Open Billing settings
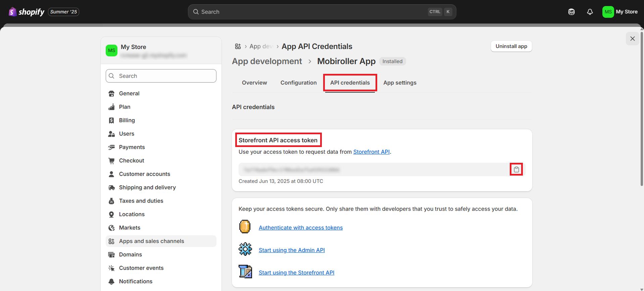Image resolution: width=644 pixels, height=291 pixels. [161, 120]
